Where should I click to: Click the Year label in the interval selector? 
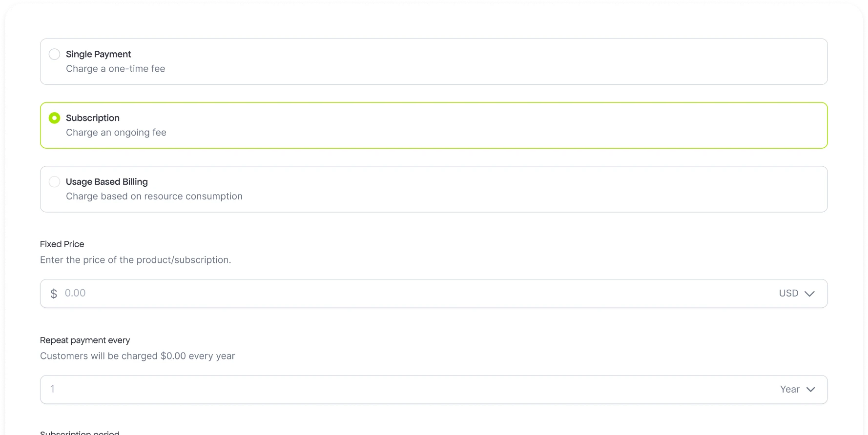pyautogui.click(x=789, y=389)
